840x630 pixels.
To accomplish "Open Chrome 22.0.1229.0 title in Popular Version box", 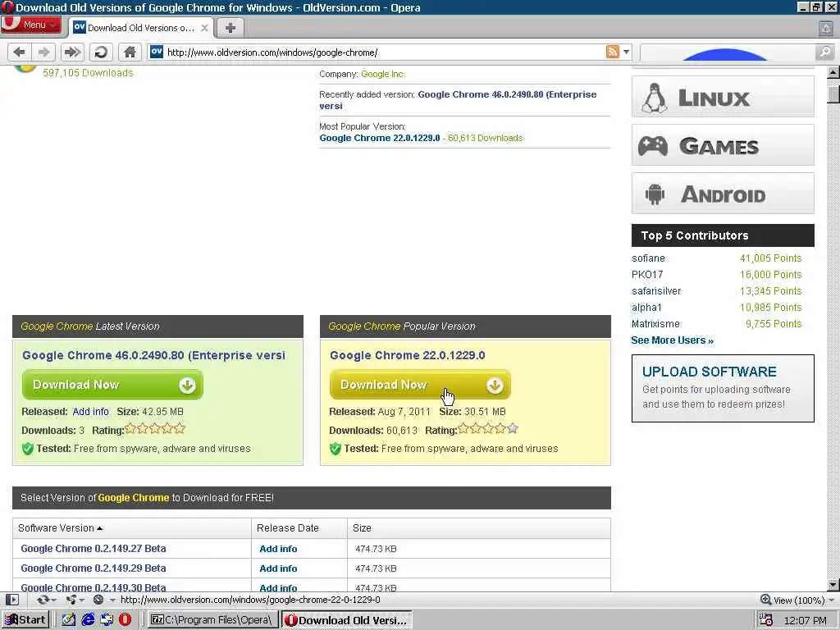I will click(x=407, y=355).
